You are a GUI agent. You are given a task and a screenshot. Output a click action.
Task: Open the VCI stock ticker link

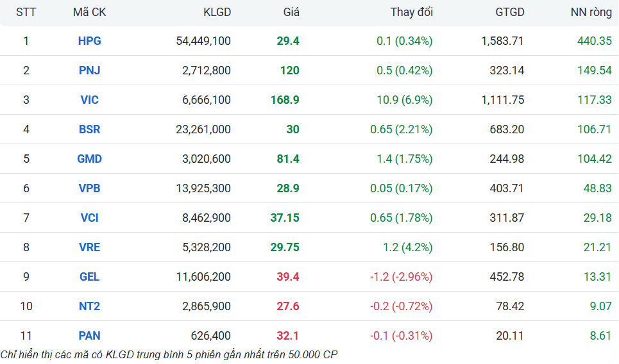[x=89, y=218]
